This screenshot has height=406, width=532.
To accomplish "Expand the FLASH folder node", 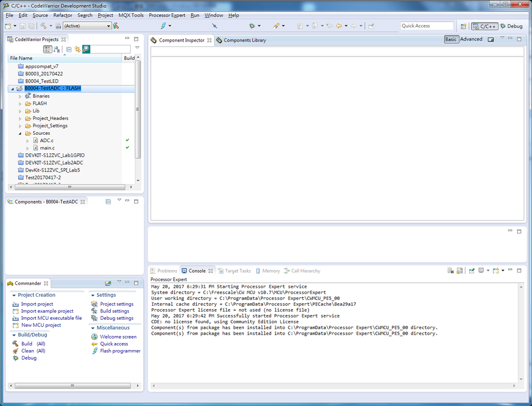I will [20, 104].
